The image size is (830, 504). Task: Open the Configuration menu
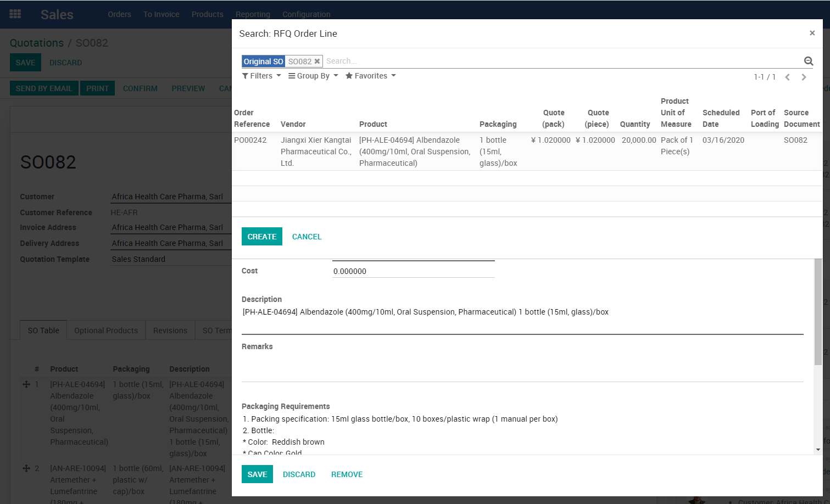(x=307, y=14)
